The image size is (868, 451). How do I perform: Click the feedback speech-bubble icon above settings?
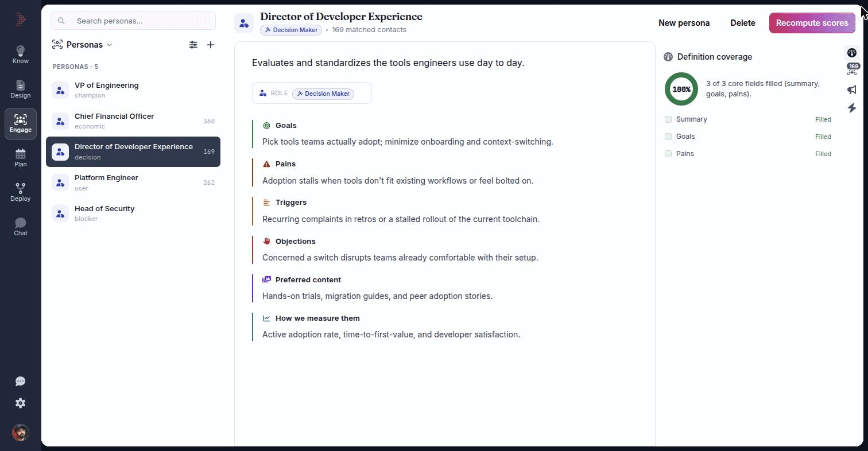pyautogui.click(x=21, y=382)
